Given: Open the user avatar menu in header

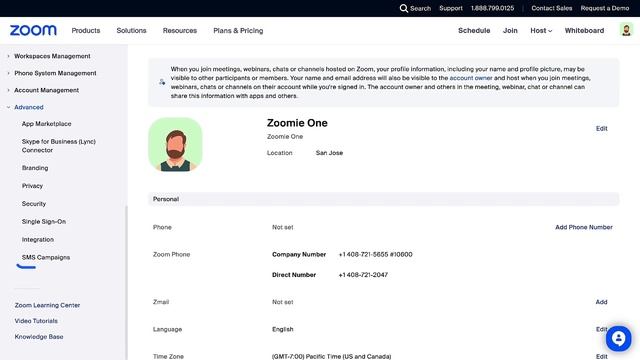Looking at the screenshot, I should tap(626, 30).
